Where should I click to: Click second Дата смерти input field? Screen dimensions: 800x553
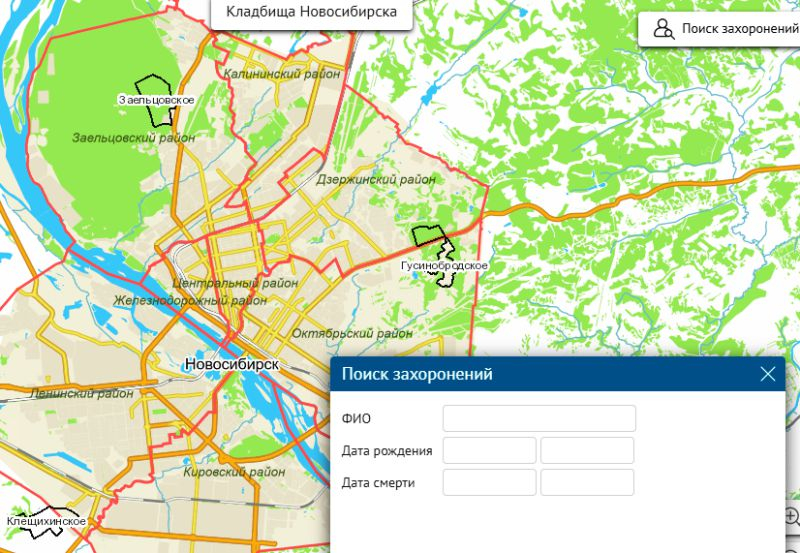pos(587,482)
